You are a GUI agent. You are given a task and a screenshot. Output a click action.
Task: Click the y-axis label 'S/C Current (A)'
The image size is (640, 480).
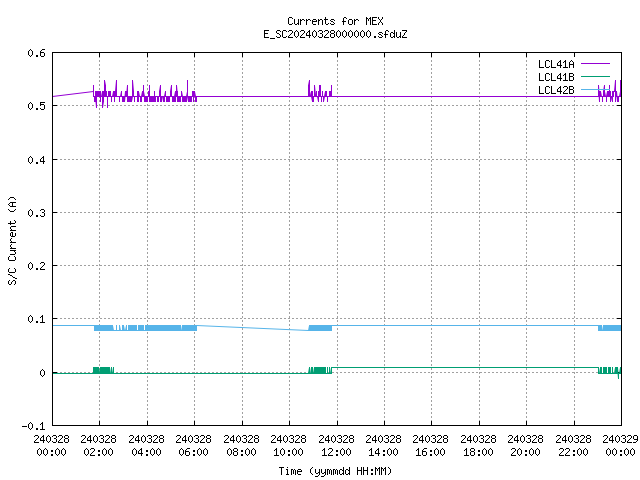coord(12,241)
